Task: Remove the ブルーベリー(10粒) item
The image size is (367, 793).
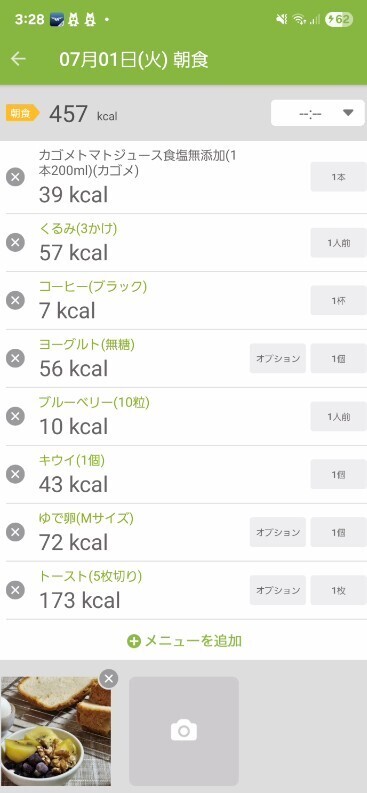Action: point(15,416)
